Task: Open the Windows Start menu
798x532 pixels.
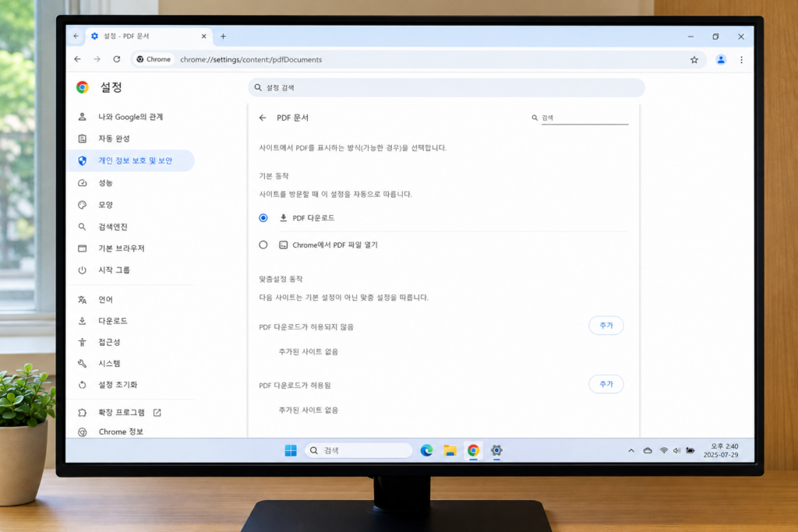Action: tap(291, 450)
